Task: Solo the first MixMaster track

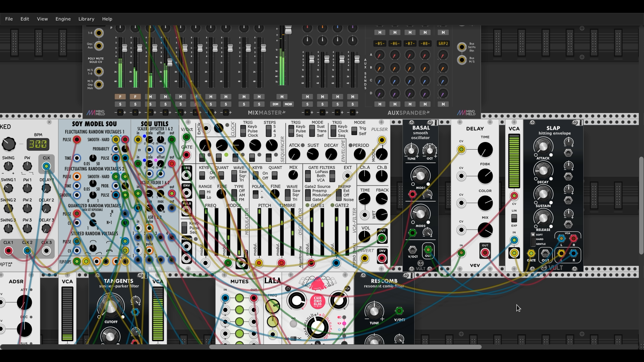Action: click(x=120, y=104)
